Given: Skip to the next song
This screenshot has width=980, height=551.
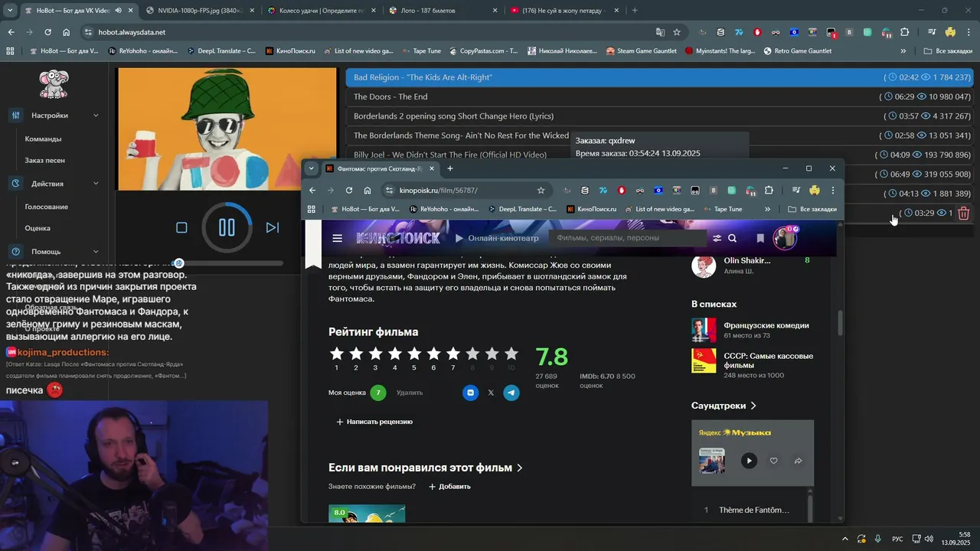Looking at the screenshot, I should (x=272, y=227).
